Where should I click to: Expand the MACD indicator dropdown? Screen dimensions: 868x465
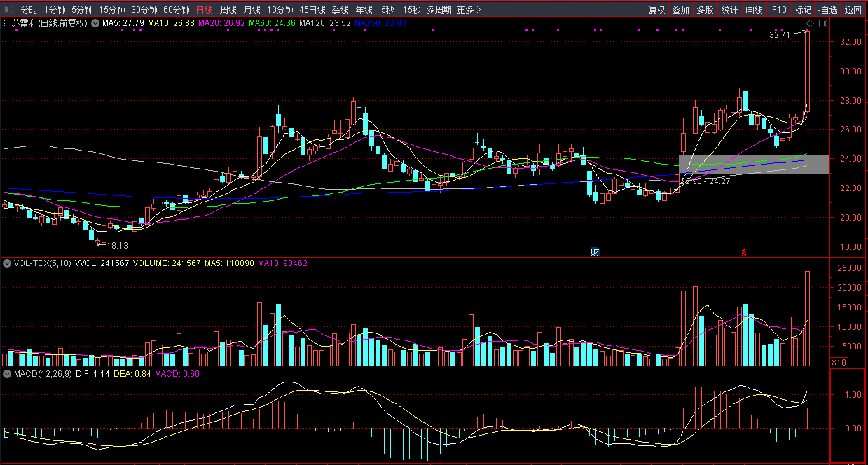(7, 374)
